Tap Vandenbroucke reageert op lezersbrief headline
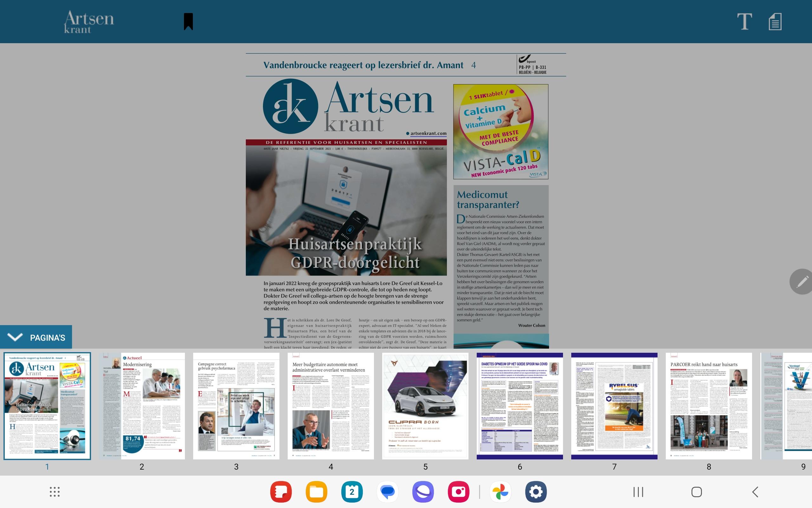The height and width of the screenshot is (508, 812). 363,65
